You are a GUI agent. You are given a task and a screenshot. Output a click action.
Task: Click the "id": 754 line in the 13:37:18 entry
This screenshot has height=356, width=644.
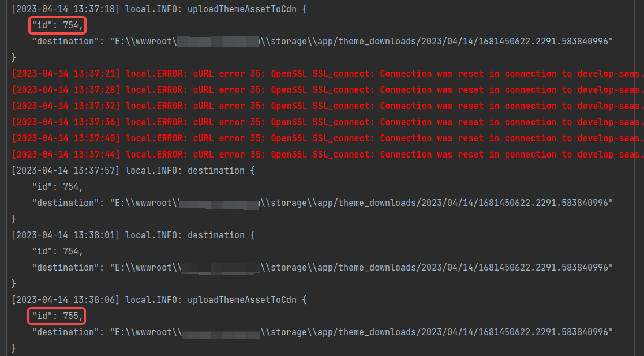point(58,25)
